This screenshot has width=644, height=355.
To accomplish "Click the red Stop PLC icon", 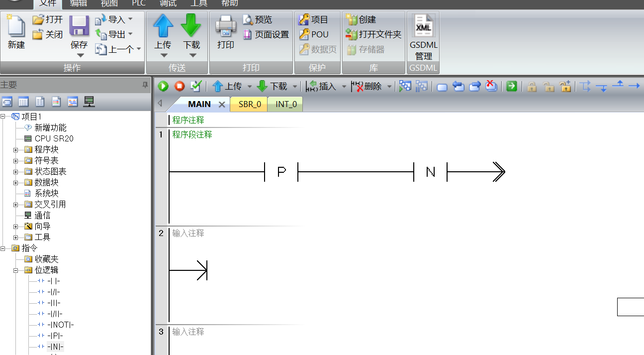I will pyautogui.click(x=180, y=86).
